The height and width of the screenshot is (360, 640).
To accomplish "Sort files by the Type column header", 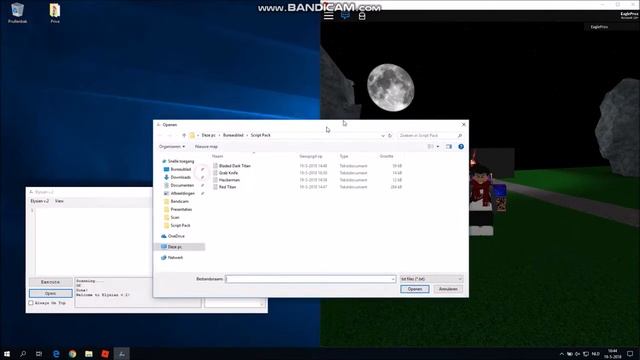I will point(344,156).
